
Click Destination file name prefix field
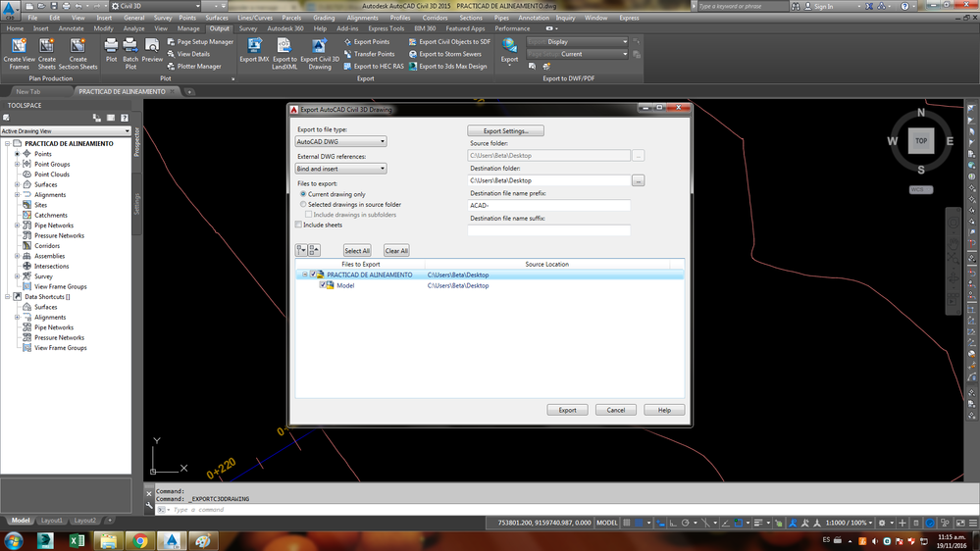click(x=548, y=206)
